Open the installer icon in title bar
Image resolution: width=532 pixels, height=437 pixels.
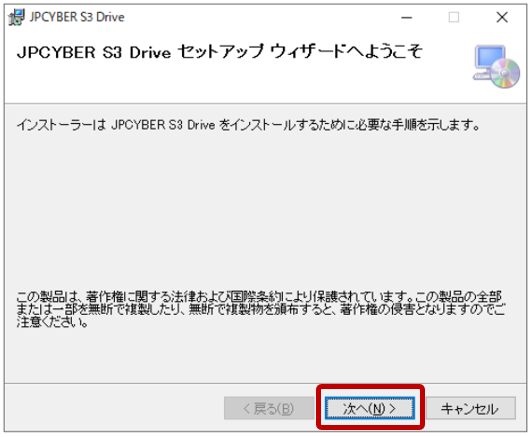[16, 17]
